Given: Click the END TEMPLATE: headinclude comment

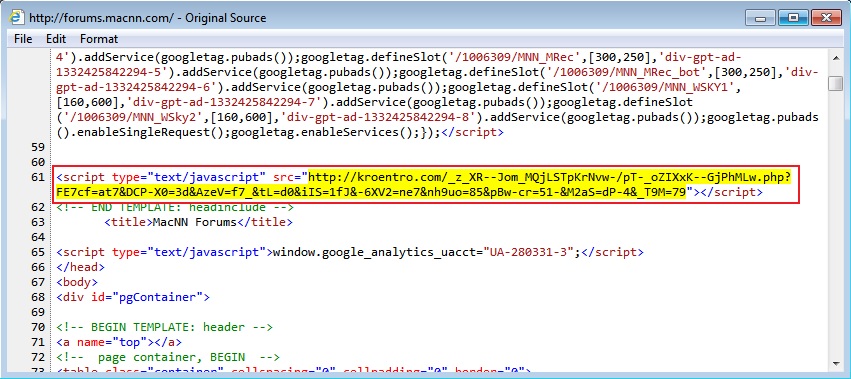Looking at the screenshot, I should pos(175,207).
